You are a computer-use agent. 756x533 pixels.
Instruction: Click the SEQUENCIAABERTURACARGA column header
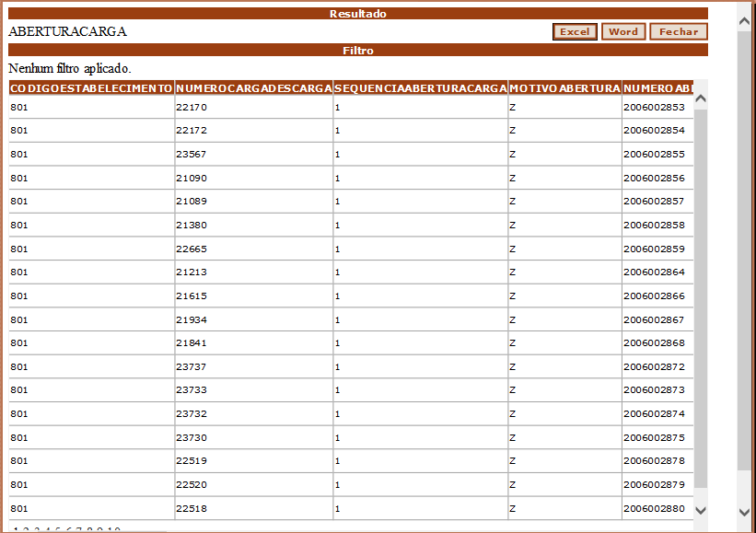click(x=421, y=88)
